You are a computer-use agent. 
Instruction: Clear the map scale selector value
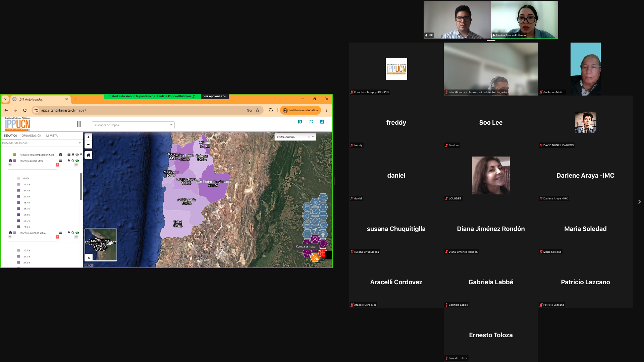click(309, 137)
